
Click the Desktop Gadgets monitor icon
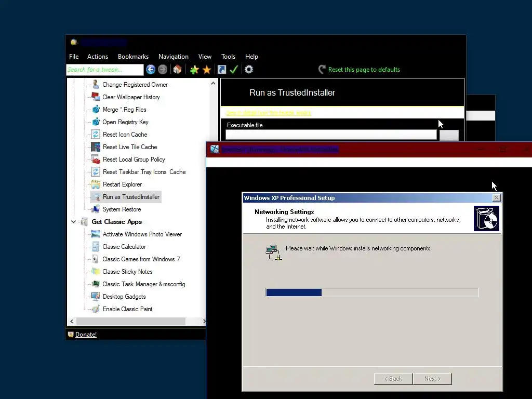click(x=96, y=297)
